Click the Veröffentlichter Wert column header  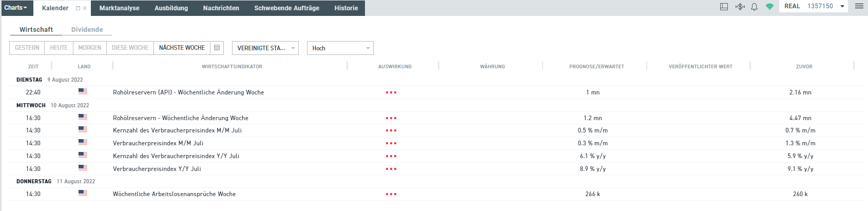[x=701, y=67]
